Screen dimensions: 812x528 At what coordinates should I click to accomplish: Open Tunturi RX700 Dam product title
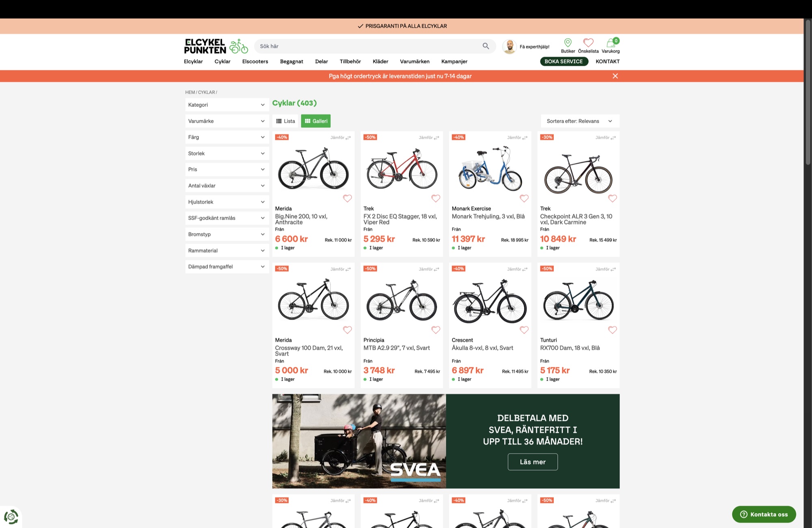(x=570, y=348)
